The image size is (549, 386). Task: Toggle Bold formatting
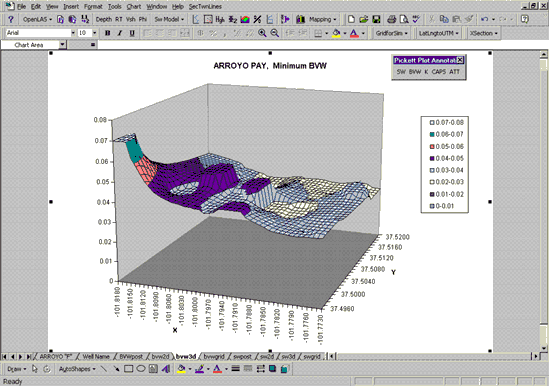click(x=107, y=33)
